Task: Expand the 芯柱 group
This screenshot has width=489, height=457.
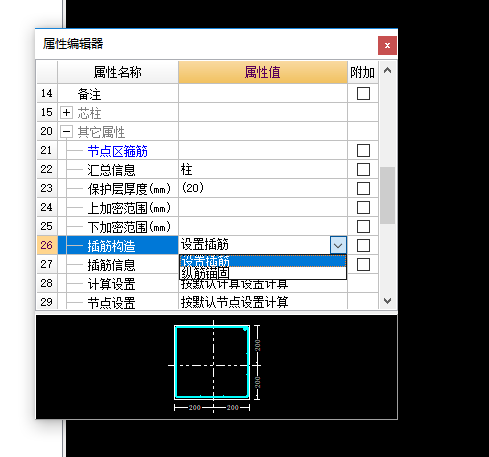Action: tap(66, 112)
